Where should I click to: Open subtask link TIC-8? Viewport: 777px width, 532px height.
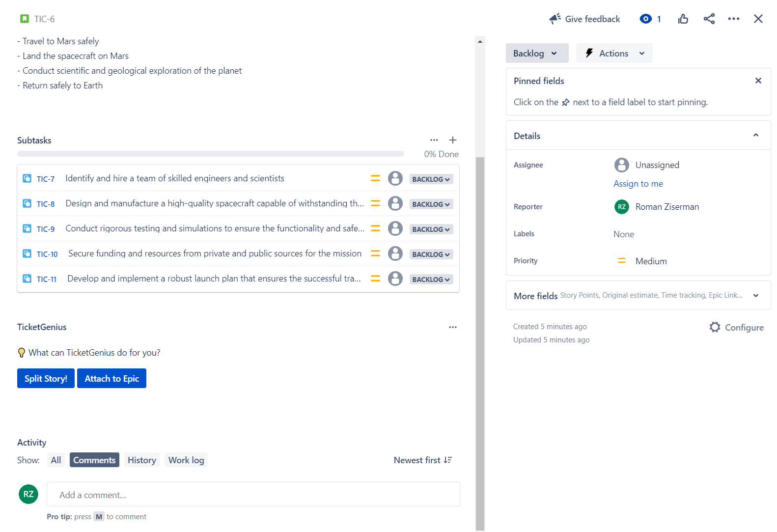[46, 204]
